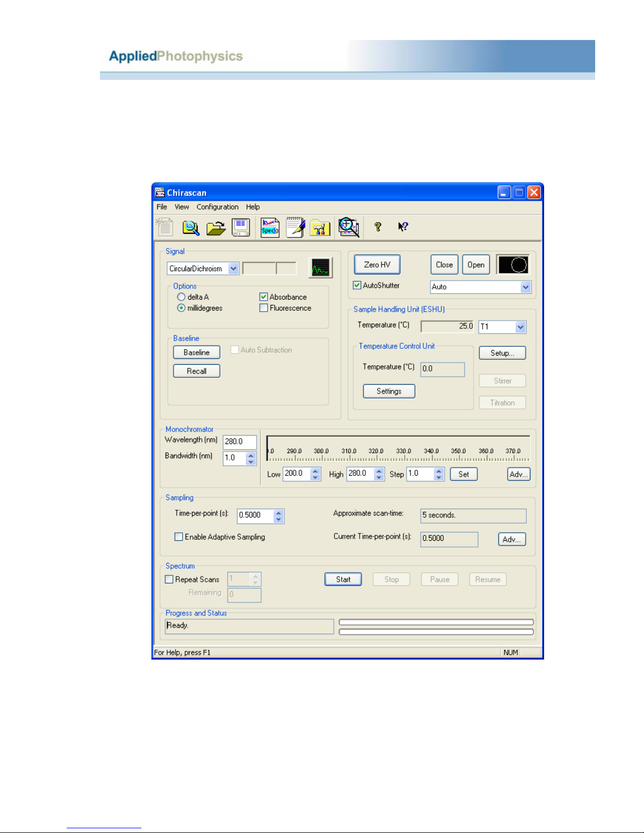This screenshot has width=644, height=833.
Task: Click the Sampling Adv... button
Action: pyautogui.click(x=512, y=539)
